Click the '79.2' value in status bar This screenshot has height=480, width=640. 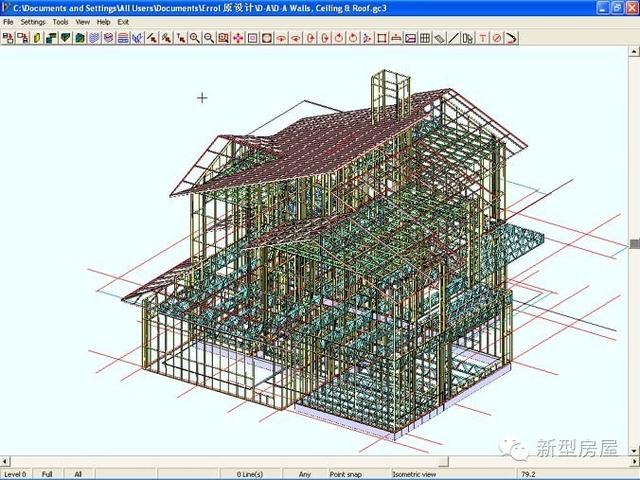click(x=528, y=474)
